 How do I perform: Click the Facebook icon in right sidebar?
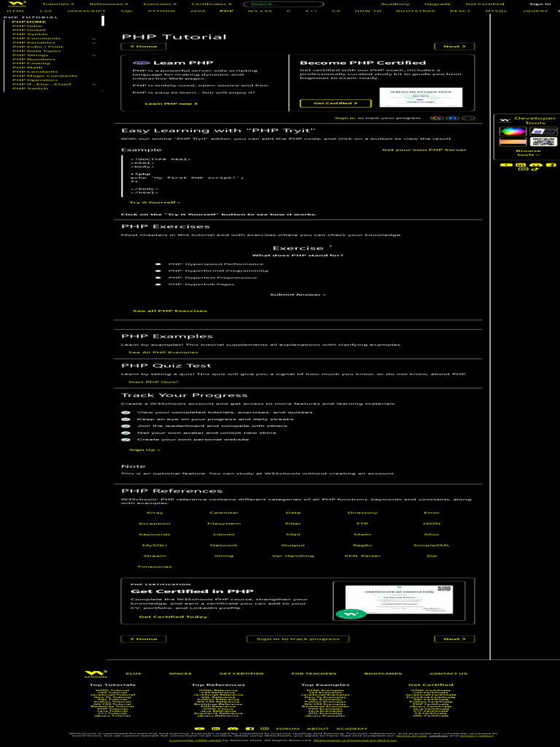coord(551,165)
